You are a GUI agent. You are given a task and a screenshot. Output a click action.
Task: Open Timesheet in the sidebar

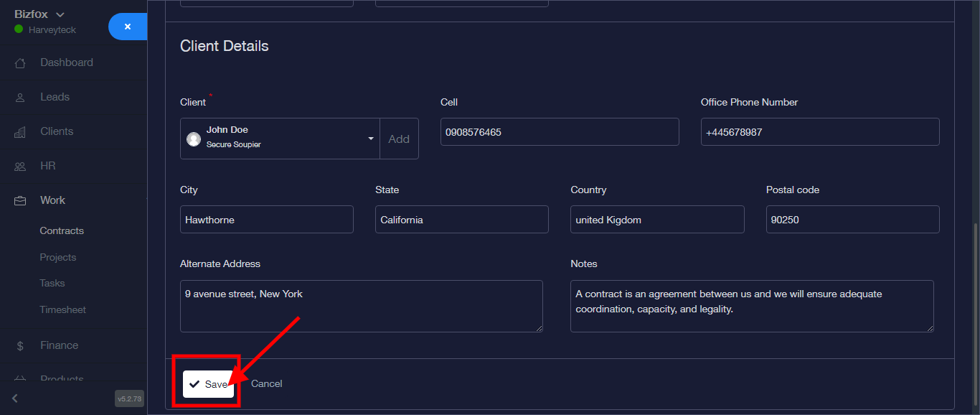point(63,309)
